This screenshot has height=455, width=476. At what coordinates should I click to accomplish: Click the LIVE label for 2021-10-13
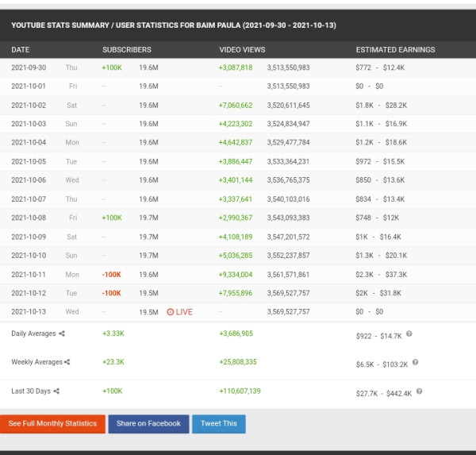(184, 312)
